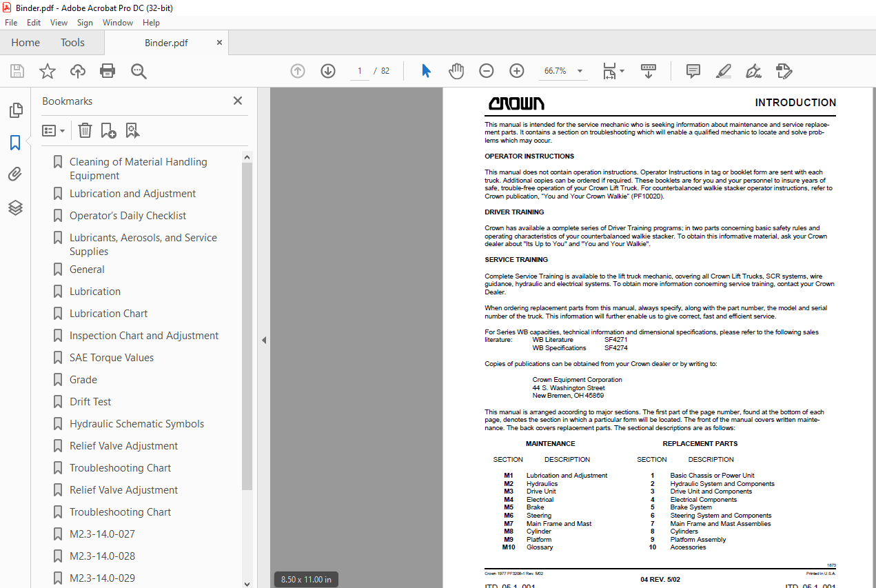876x588 pixels.
Task: Click the 8.50 x 11.00 in page size label
Action: [306, 580]
